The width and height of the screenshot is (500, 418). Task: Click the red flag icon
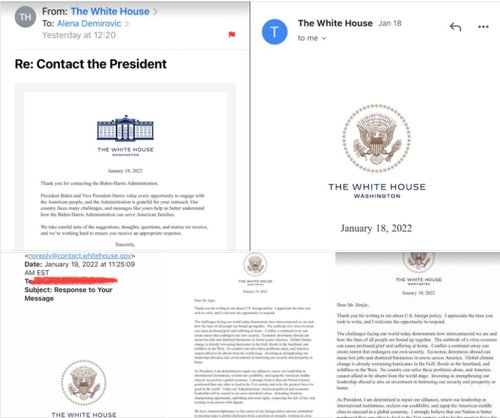232,34
